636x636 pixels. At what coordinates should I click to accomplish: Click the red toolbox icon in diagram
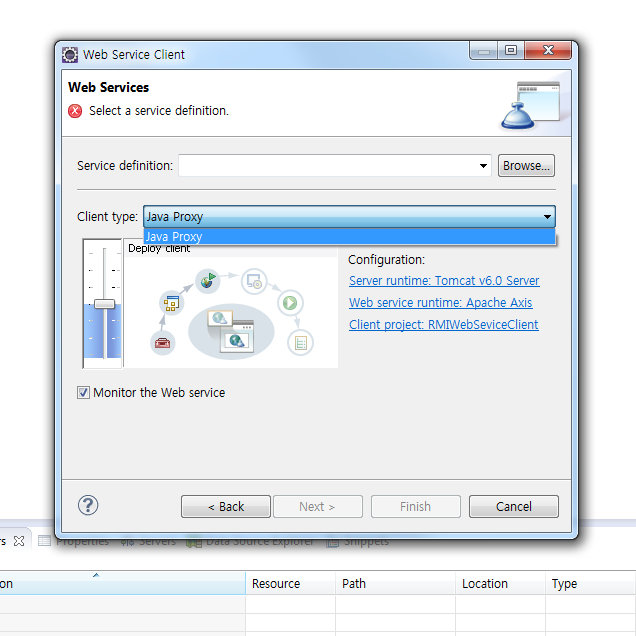[162, 343]
